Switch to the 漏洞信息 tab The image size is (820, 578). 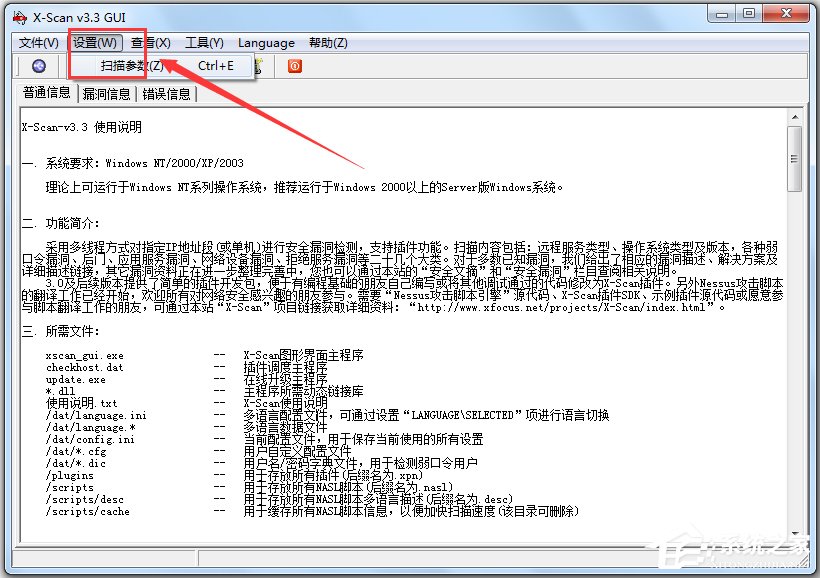108,93
